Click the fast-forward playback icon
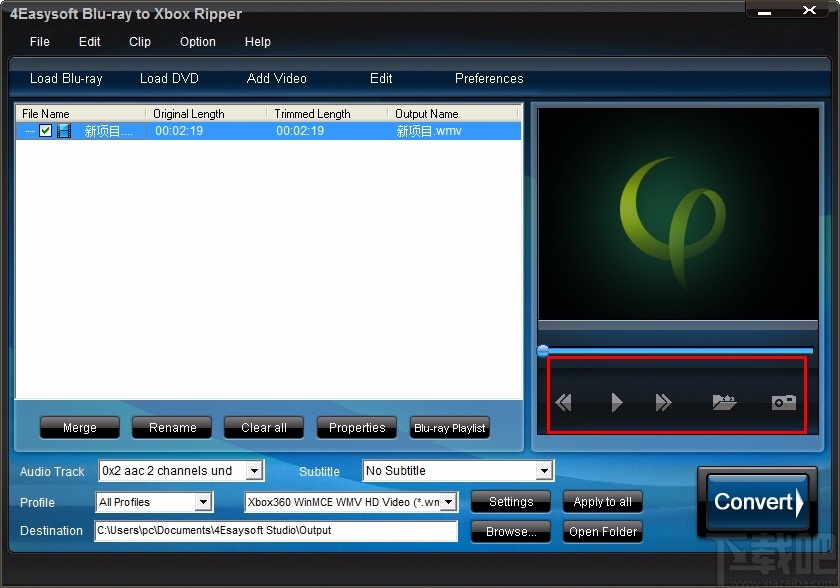Image resolution: width=840 pixels, height=588 pixels. [664, 401]
